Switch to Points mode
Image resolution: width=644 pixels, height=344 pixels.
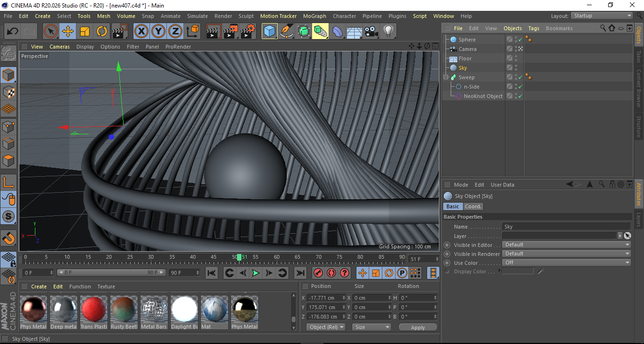point(9,126)
